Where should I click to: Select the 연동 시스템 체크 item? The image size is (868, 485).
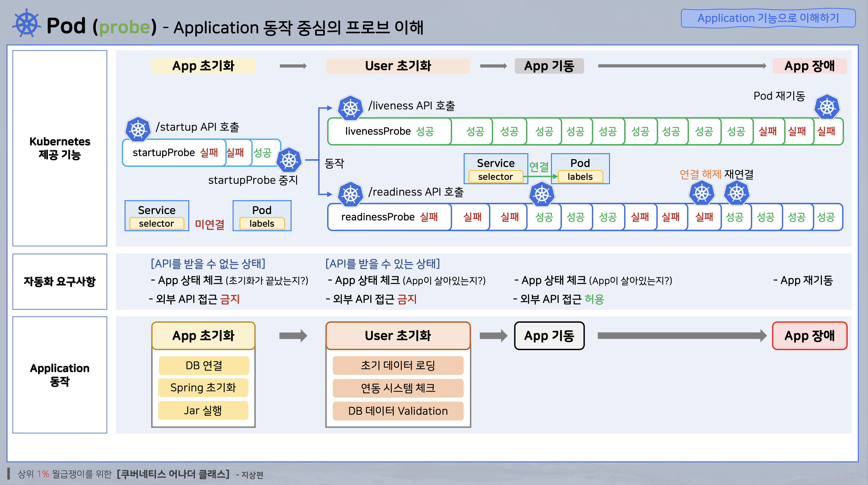pyautogui.click(x=398, y=388)
